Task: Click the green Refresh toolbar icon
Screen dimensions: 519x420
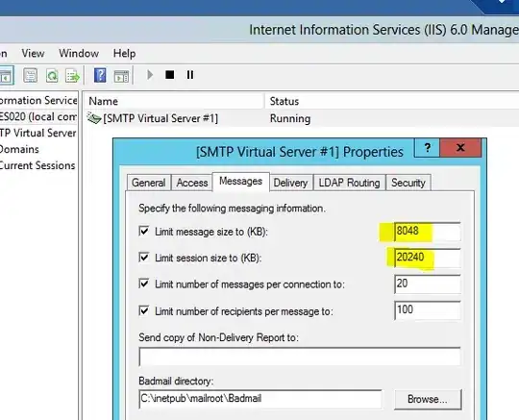Action: 52,76
